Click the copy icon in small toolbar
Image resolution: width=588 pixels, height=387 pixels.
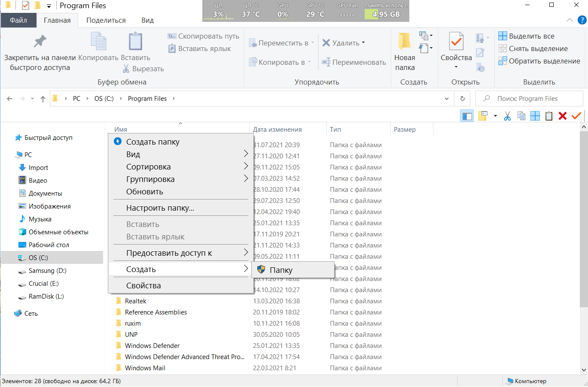coord(521,116)
